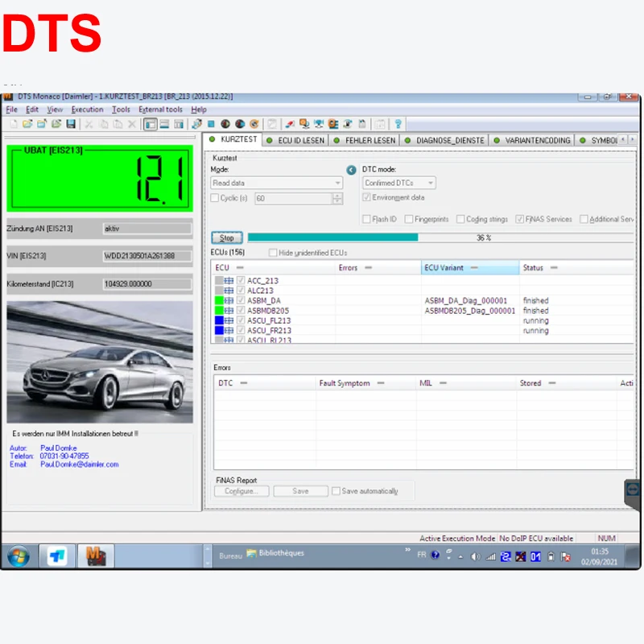
Task: Click the Windows Start orb
Action: 18,555
